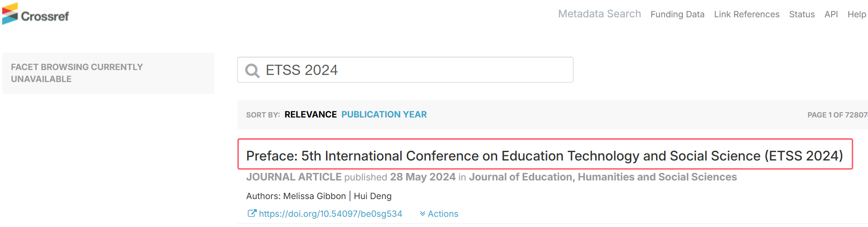Go to Link References page
The height and width of the screenshot is (227, 868).
tap(747, 14)
